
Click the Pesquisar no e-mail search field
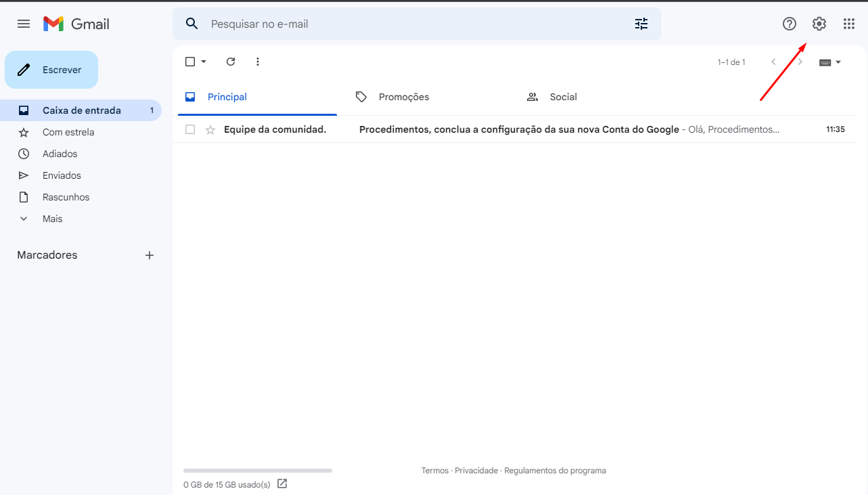click(416, 24)
